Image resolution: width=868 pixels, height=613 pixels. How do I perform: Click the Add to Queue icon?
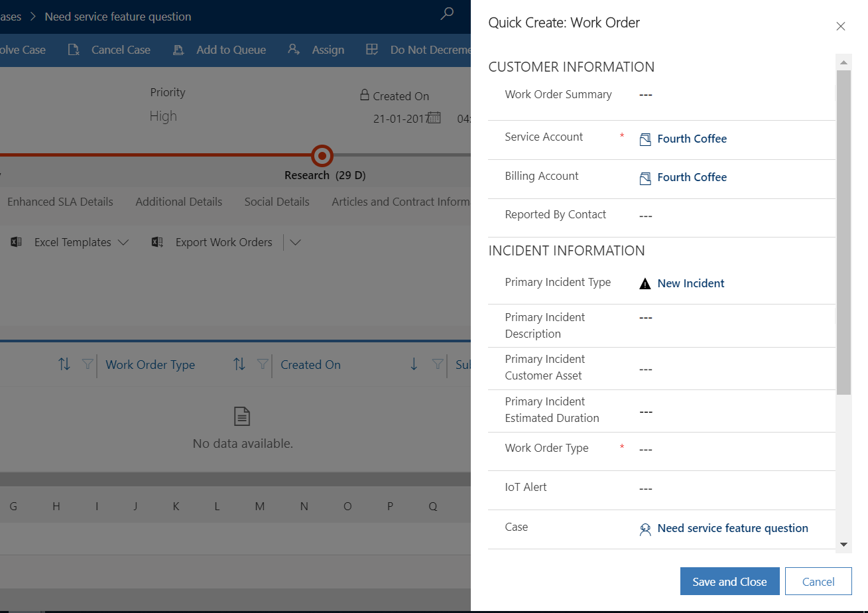[x=178, y=50]
